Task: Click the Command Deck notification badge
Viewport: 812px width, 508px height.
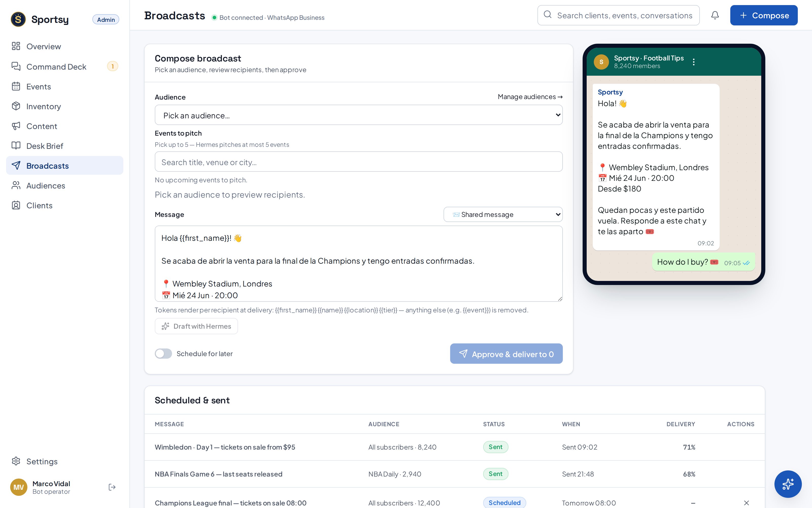Action: coord(112,66)
